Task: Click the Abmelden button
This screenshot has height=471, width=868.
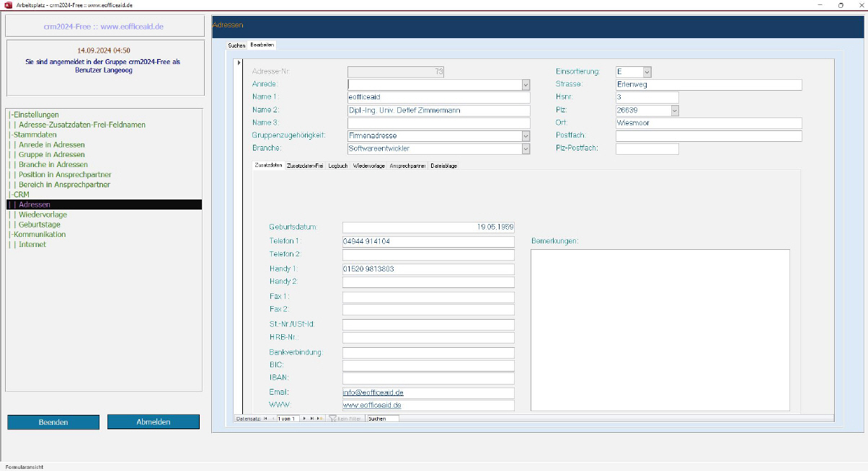Action: (153, 422)
